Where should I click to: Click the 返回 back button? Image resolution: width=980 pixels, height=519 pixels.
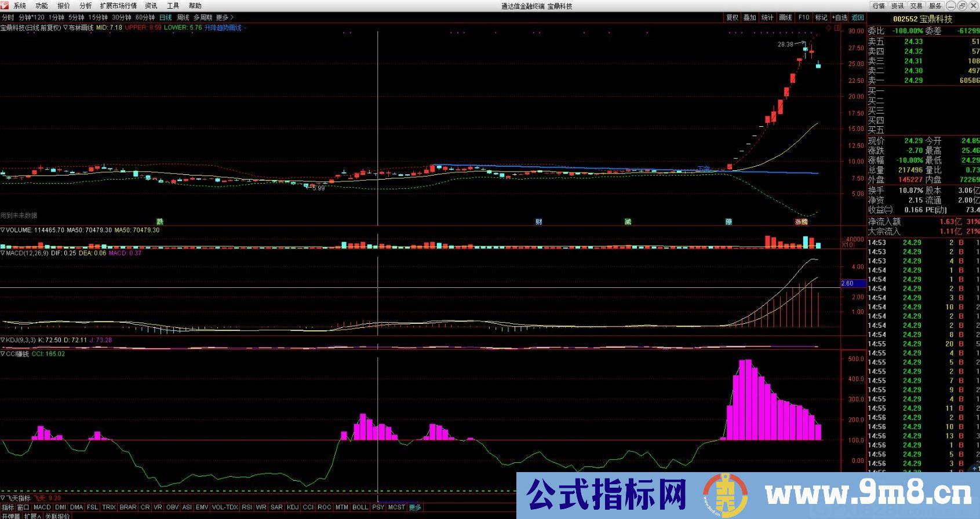857,17
